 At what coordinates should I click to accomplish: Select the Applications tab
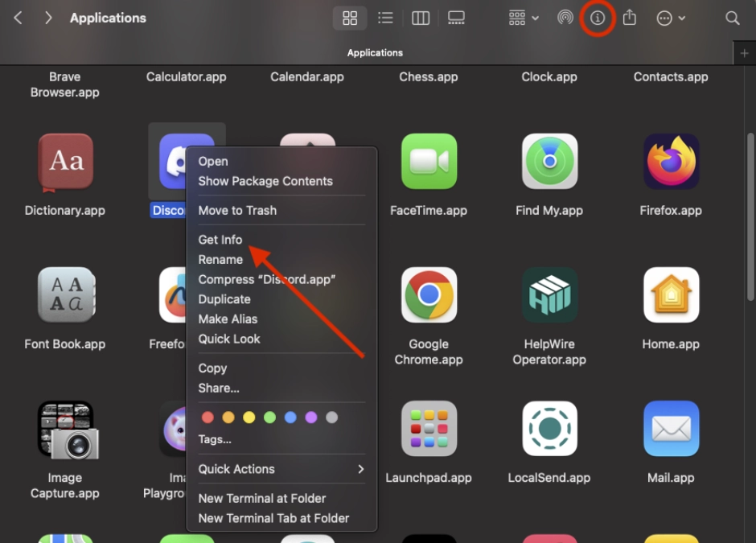click(x=375, y=53)
